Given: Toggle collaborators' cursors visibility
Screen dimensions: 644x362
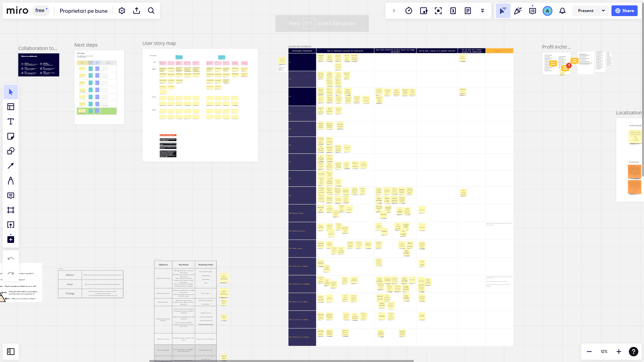Looking at the screenshot, I should pos(503,11).
